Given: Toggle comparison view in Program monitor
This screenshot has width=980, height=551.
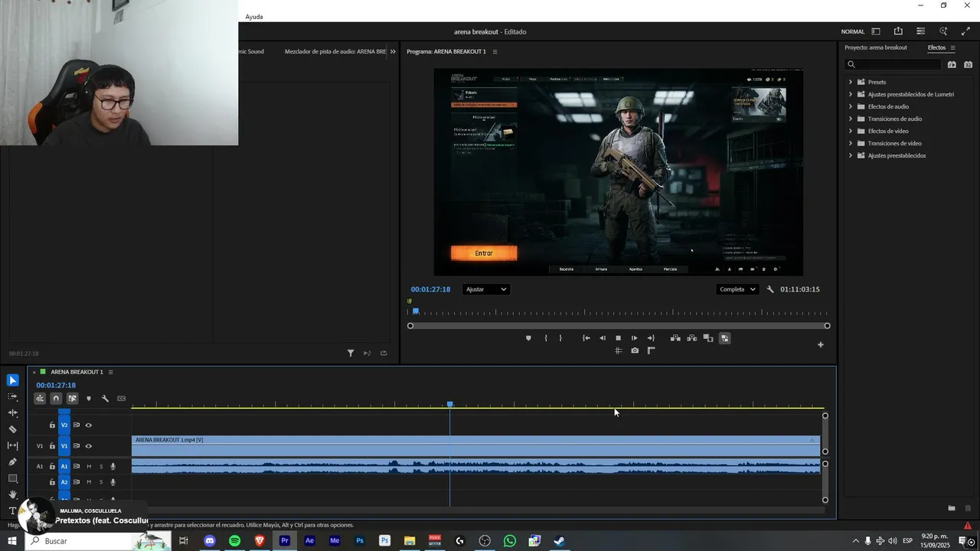Looking at the screenshot, I should tap(708, 338).
